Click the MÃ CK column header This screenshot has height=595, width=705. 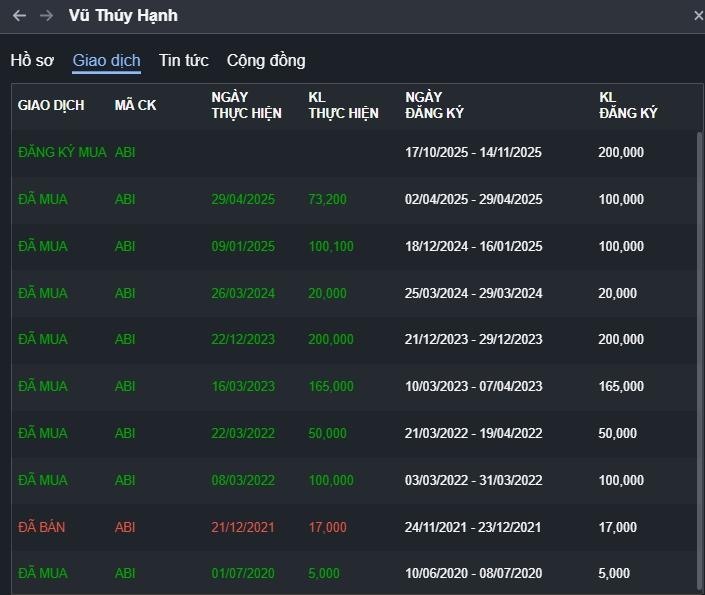pyautogui.click(x=135, y=105)
